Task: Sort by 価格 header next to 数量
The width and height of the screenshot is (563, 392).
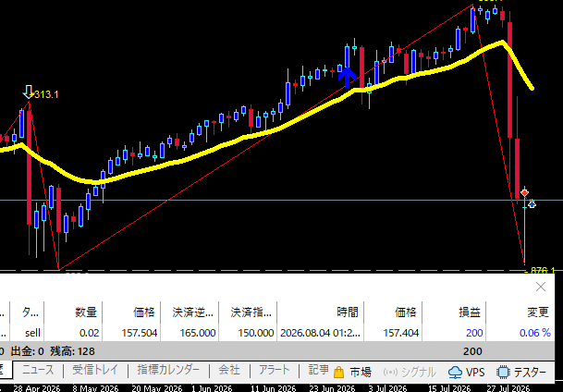Action: click(132, 312)
